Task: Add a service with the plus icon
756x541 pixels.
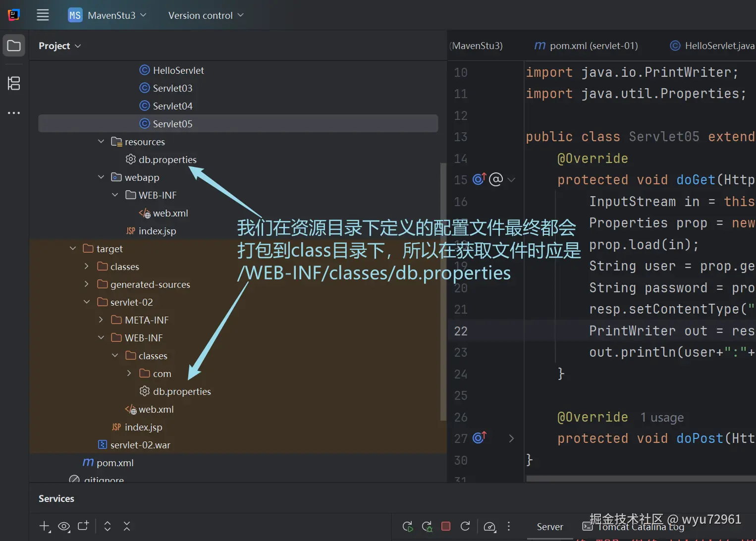Action: pyautogui.click(x=45, y=526)
